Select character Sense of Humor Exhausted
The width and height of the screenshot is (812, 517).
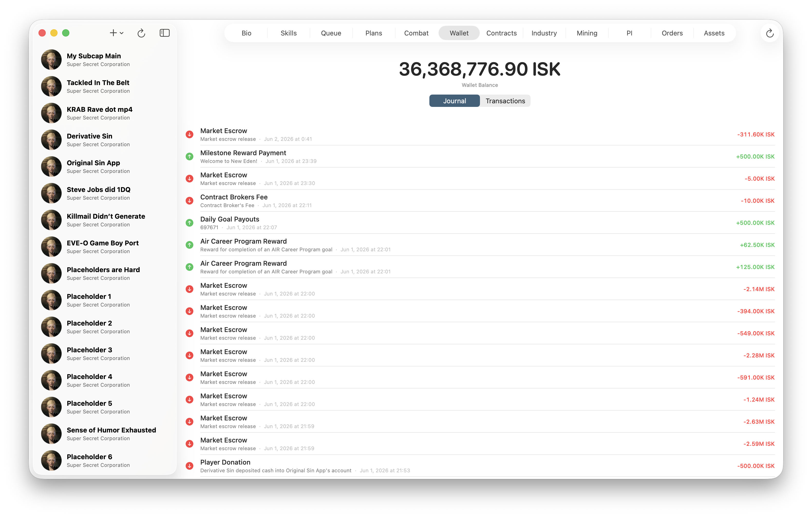(105, 434)
